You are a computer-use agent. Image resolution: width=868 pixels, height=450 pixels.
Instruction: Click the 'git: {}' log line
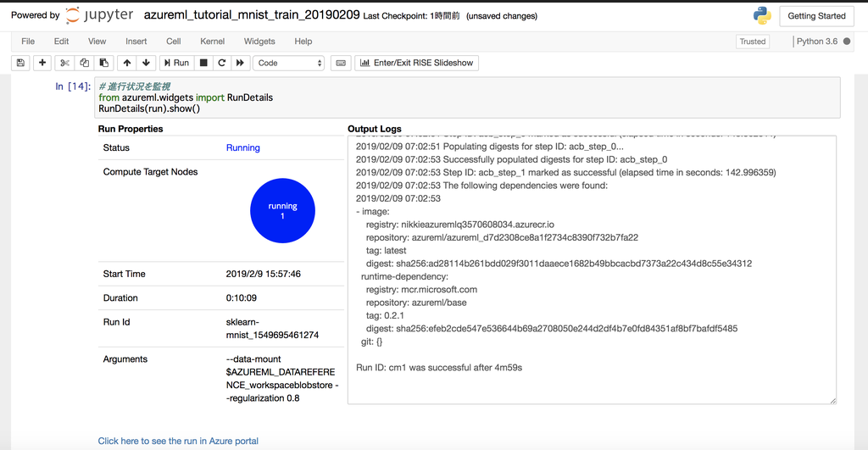(x=371, y=342)
